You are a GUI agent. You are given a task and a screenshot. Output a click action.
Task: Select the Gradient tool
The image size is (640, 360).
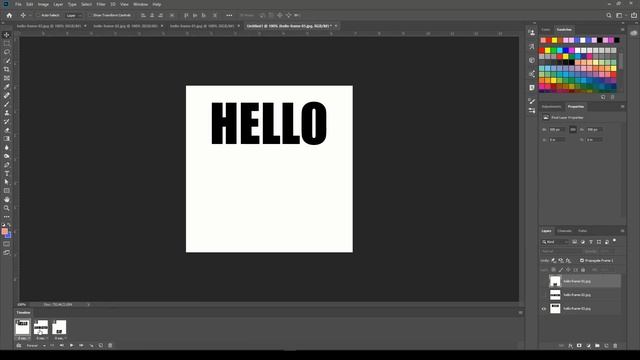click(7, 139)
